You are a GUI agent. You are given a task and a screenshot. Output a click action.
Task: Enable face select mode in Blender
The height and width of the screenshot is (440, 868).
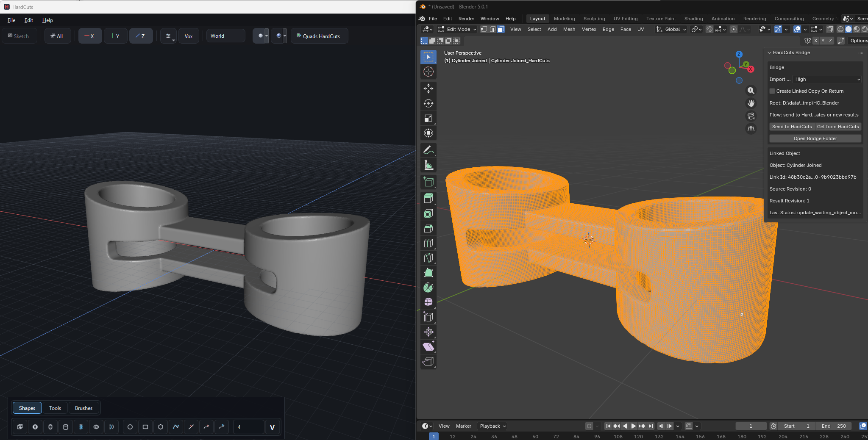(x=501, y=29)
